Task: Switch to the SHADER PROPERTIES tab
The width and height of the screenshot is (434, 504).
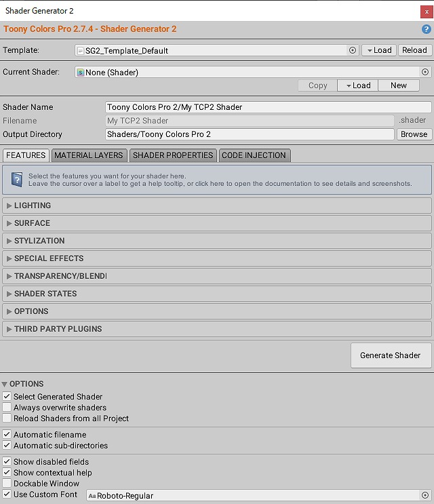Action: click(x=173, y=155)
